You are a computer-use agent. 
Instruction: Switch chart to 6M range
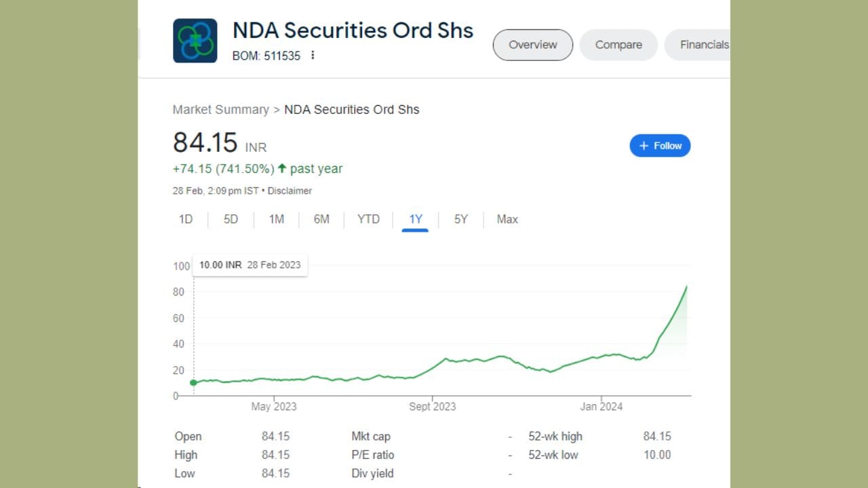tap(321, 219)
